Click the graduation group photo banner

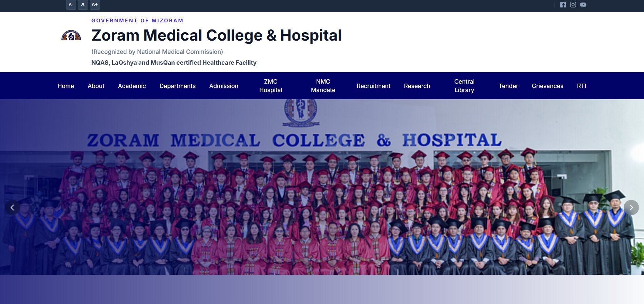[322, 187]
